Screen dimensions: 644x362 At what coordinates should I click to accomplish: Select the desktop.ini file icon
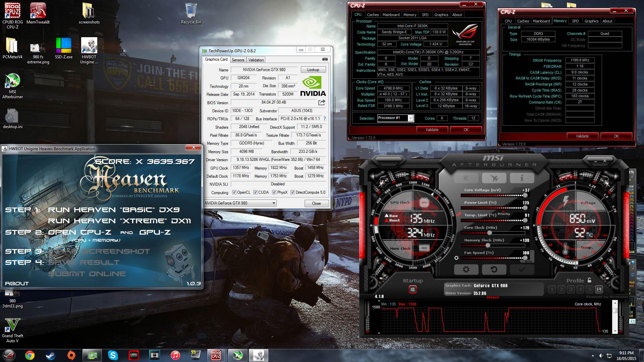[12, 119]
